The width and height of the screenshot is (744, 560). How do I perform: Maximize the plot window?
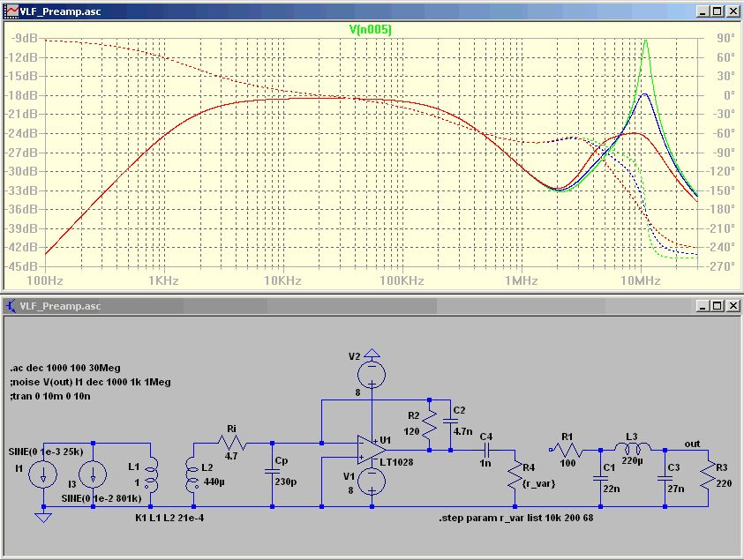(x=718, y=11)
